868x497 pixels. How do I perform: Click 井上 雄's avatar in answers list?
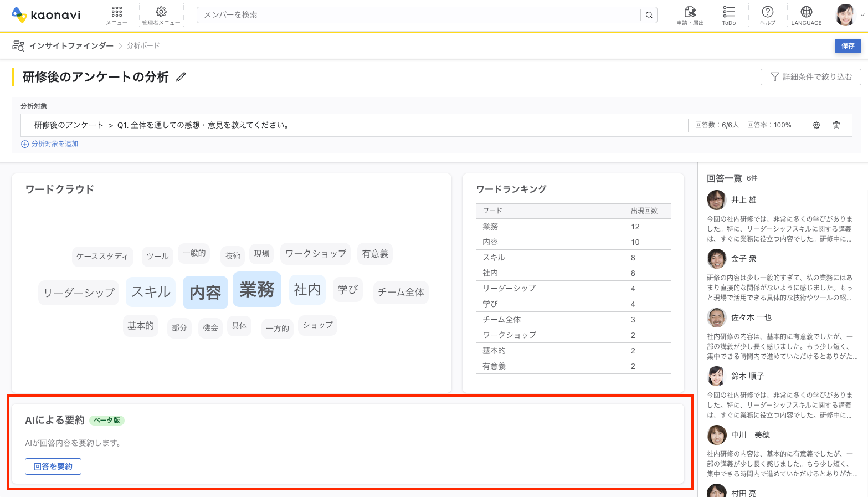pyautogui.click(x=716, y=199)
